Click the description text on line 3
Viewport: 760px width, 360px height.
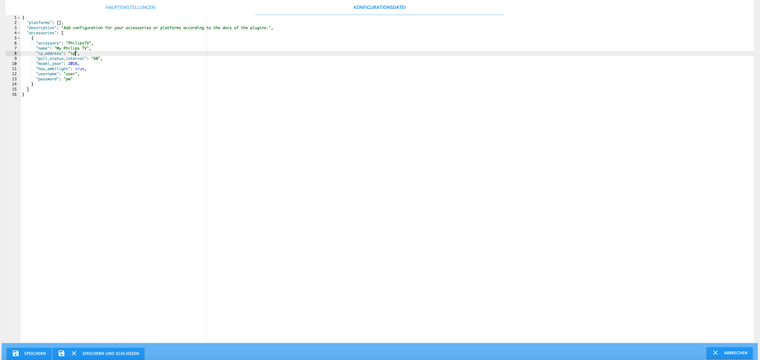point(166,28)
